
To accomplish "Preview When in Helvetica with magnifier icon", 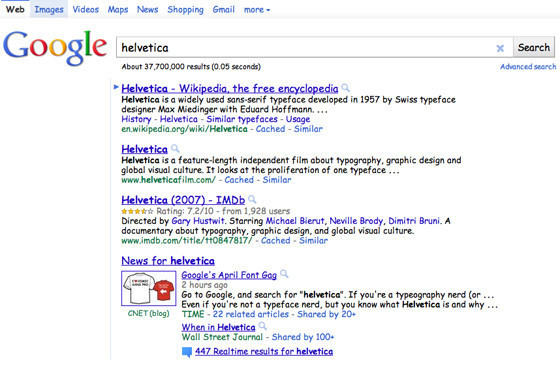I will coord(262,326).
